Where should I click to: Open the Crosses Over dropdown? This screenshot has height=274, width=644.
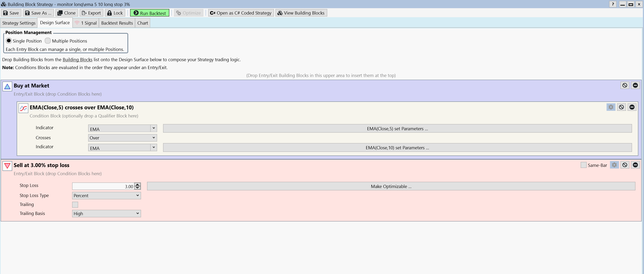(x=122, y=138)
